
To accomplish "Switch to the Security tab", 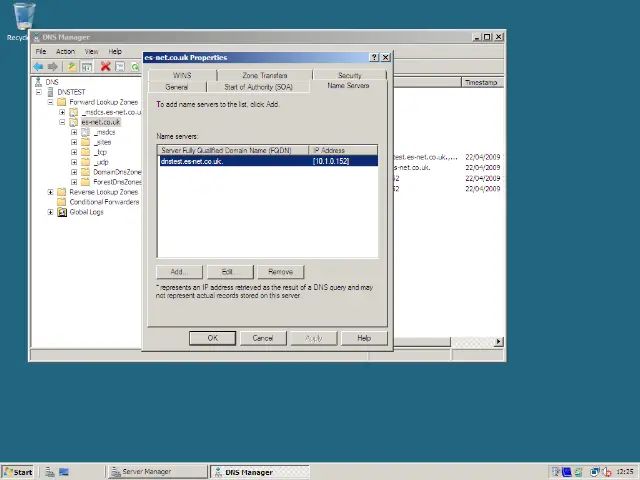I will pos(350,76).
